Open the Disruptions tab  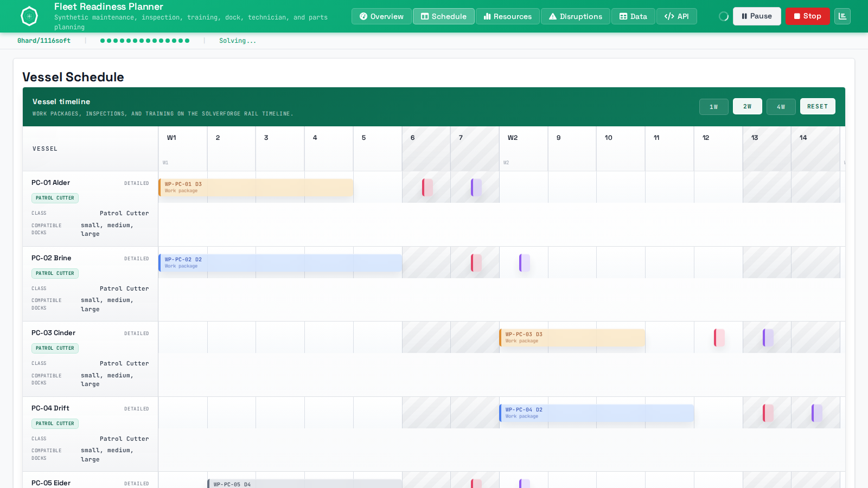click(576, 16)
